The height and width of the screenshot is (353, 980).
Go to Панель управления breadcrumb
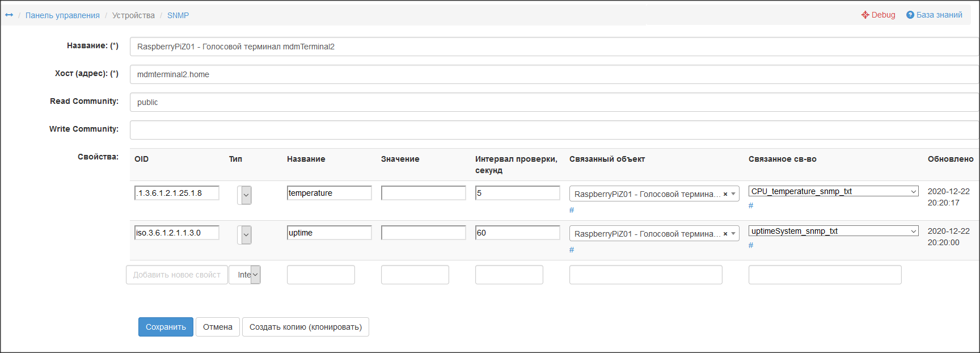62,15
